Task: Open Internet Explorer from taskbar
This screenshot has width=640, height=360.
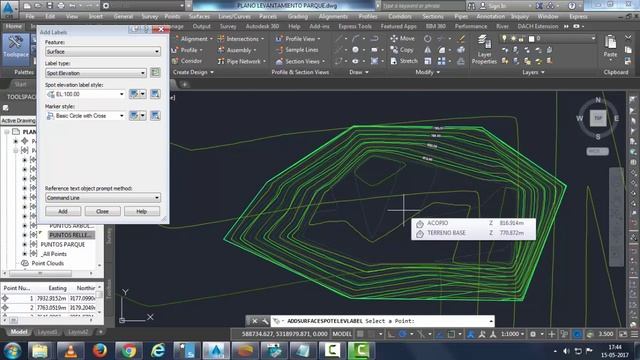Action: tap(158, 351)
